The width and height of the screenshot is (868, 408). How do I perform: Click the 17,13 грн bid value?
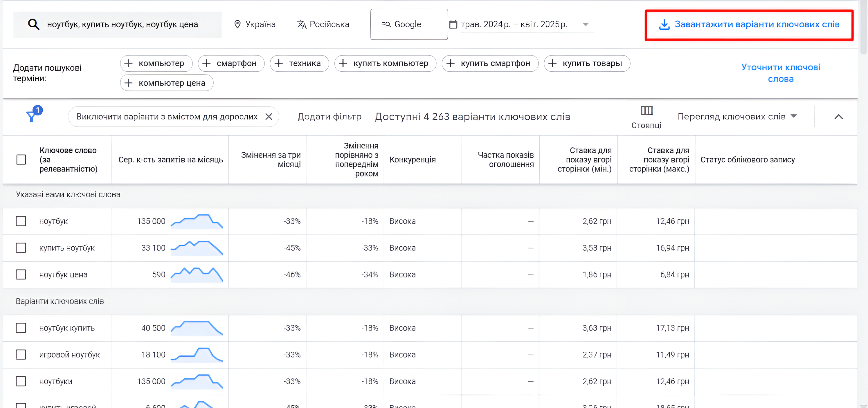pos(672,328)
